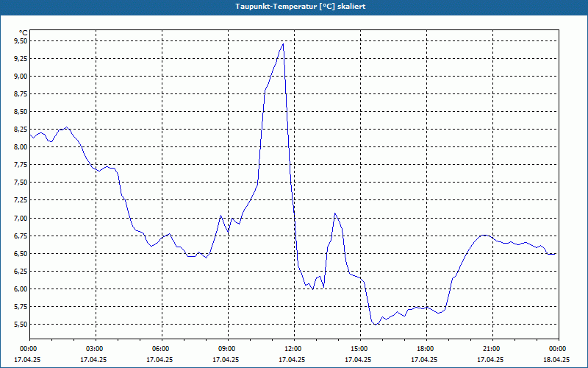This screenshot has height=368, width=588.
Task: Select the '8,00' y-axis value
Action: point(21,147)
